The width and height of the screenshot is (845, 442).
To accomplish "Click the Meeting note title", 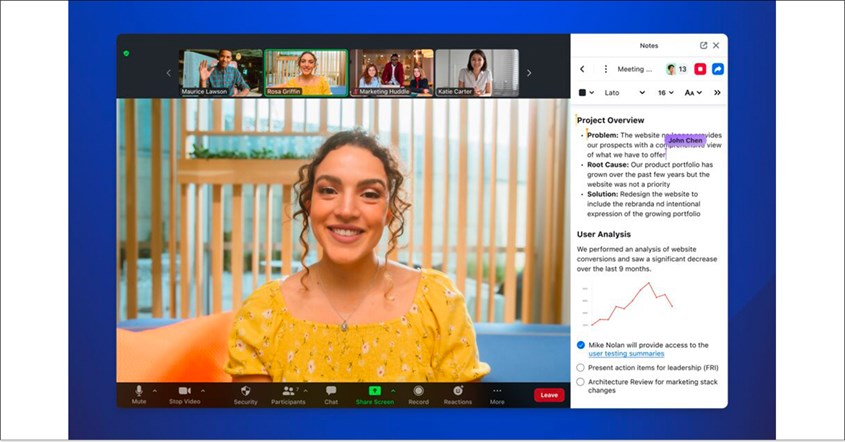I will pyautogui.click(x=634, y=69).
